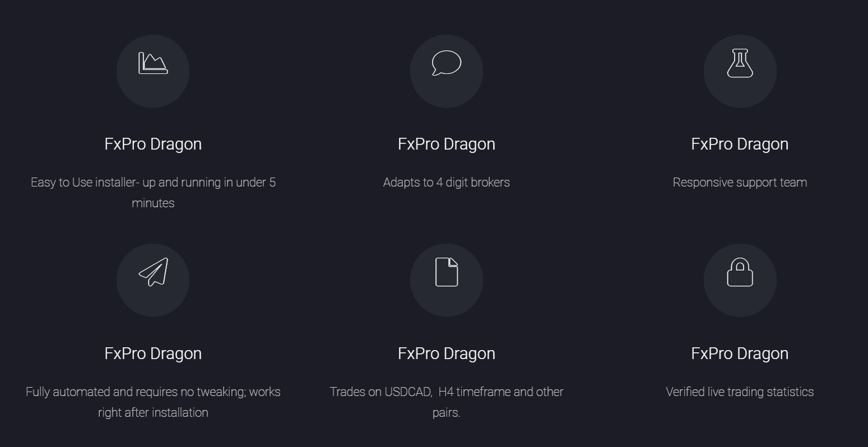This screenshot has width=868, height=447.
Task: Click the speech bubble icon
Action: pos(447,63)
